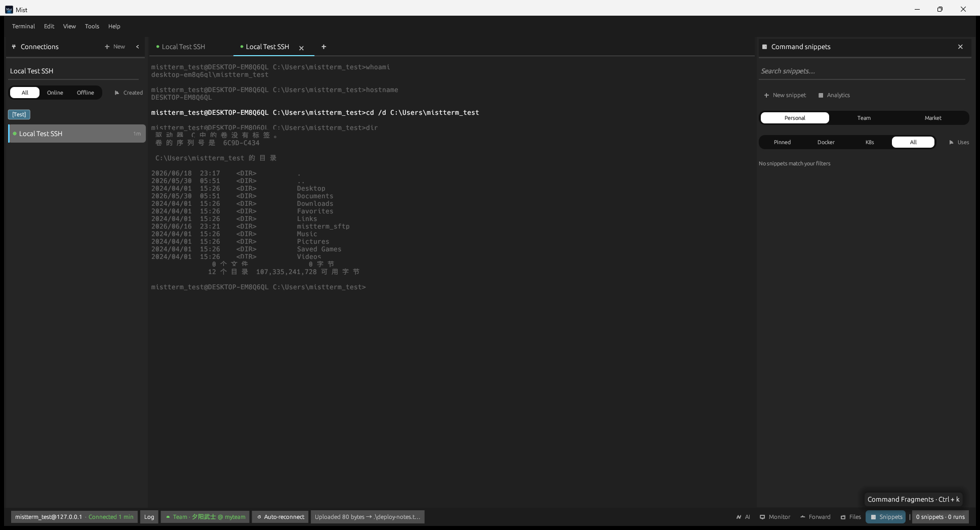Open the Files panel in status bar
The width and height of the screenshot is (980, 530).
click(851, 517)
